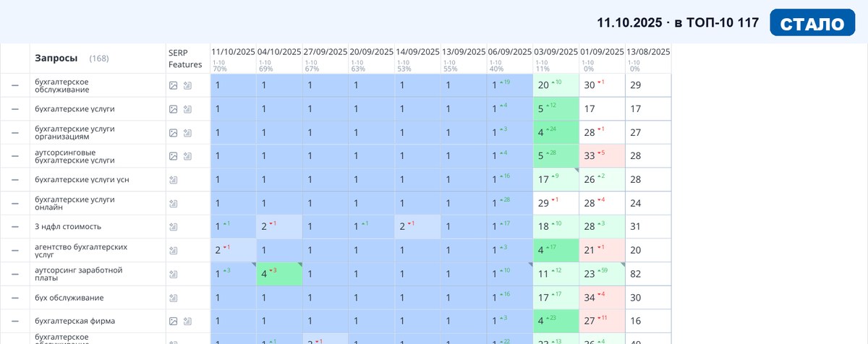Click the SERP feature icon for бух обслуживание
Image resolution: width=868 pixels, height=344 pixels.
173,298
